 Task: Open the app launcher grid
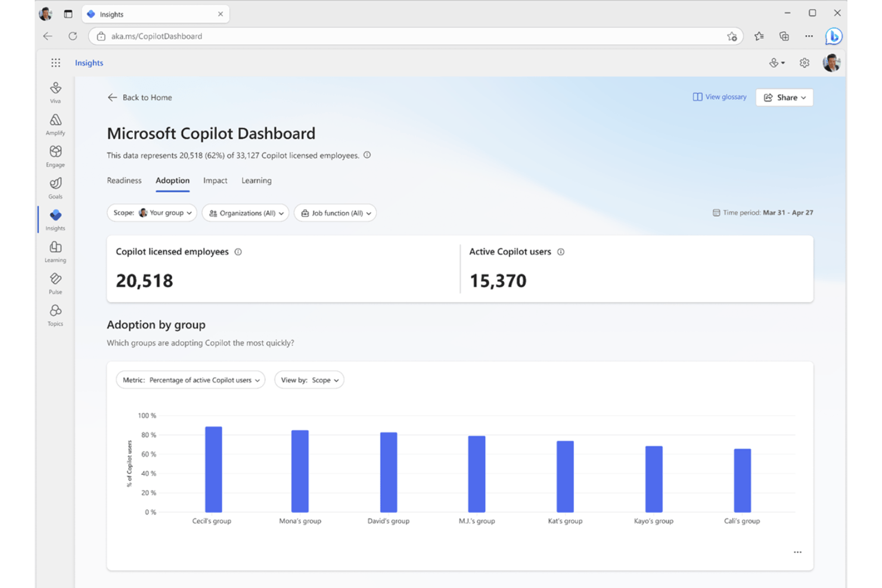tap(55, 63)
